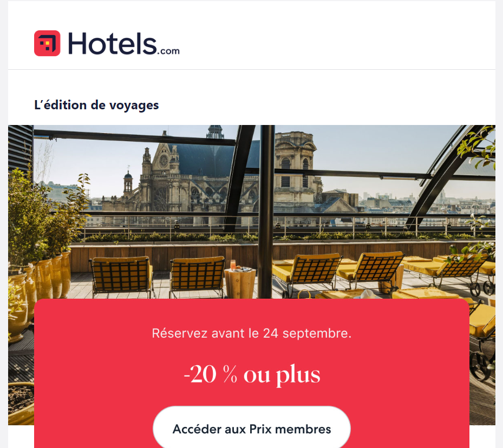
Task: Click the black central support pillar
Action: pos(267,212)
